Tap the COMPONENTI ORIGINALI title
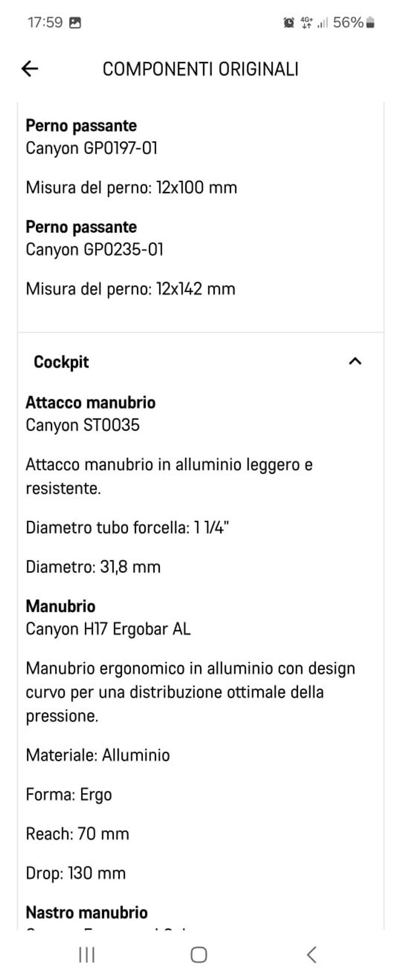401x980 pixels. coord(200,69)
